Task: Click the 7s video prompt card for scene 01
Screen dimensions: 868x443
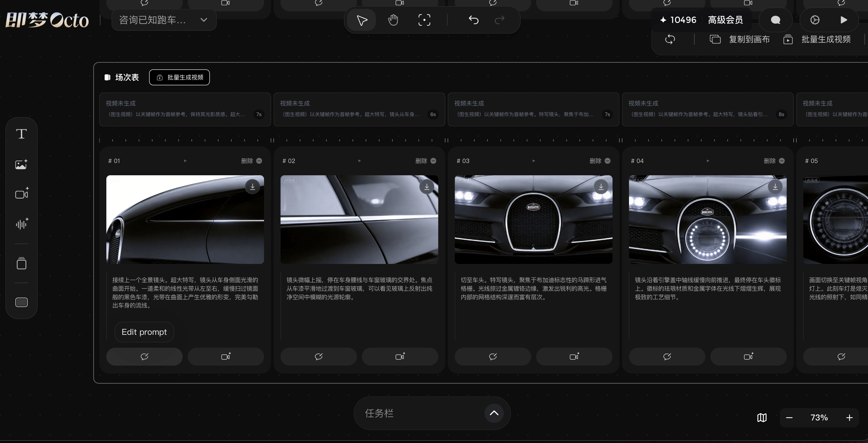Action: pyautogui.click(x=185, y=109)
